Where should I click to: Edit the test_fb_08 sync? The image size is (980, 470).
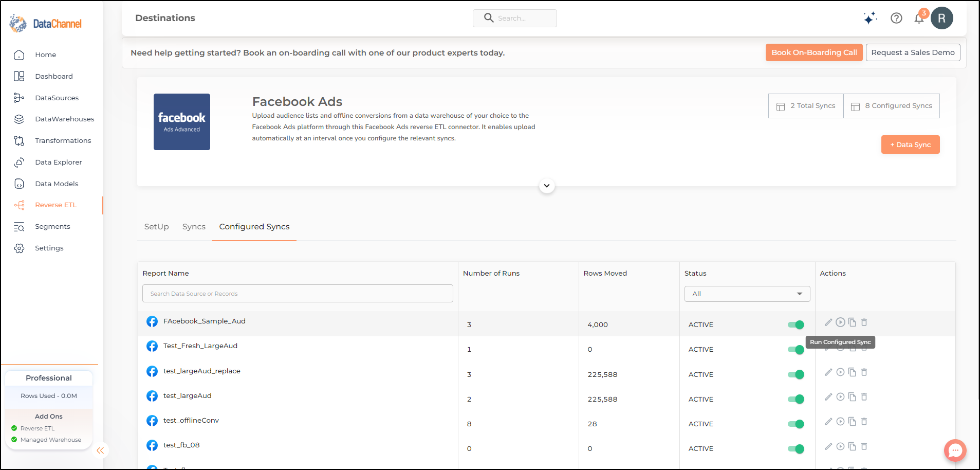point(828,446)
